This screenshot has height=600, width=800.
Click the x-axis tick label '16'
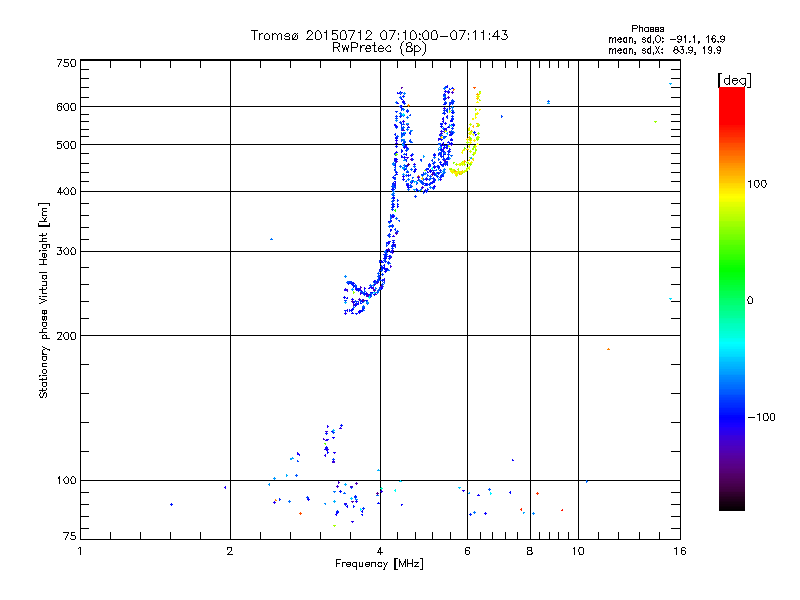pos(680,551)
